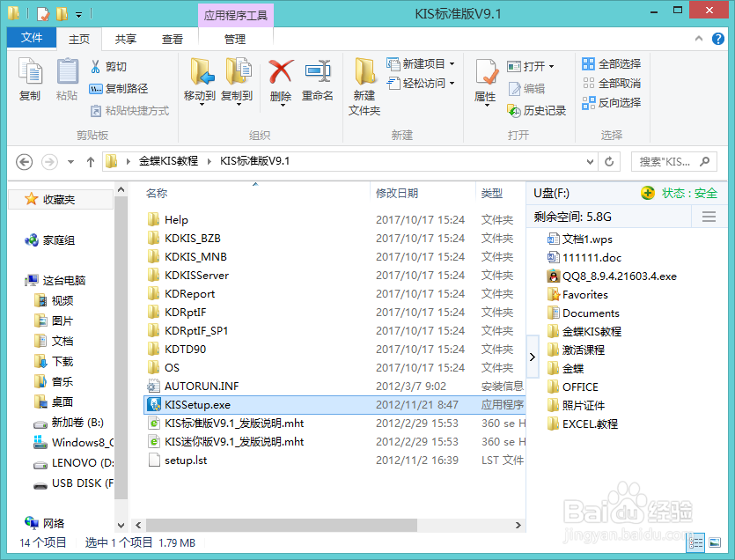
Task: Click the Refresh button next to address bar
Action: pos(609,162)
